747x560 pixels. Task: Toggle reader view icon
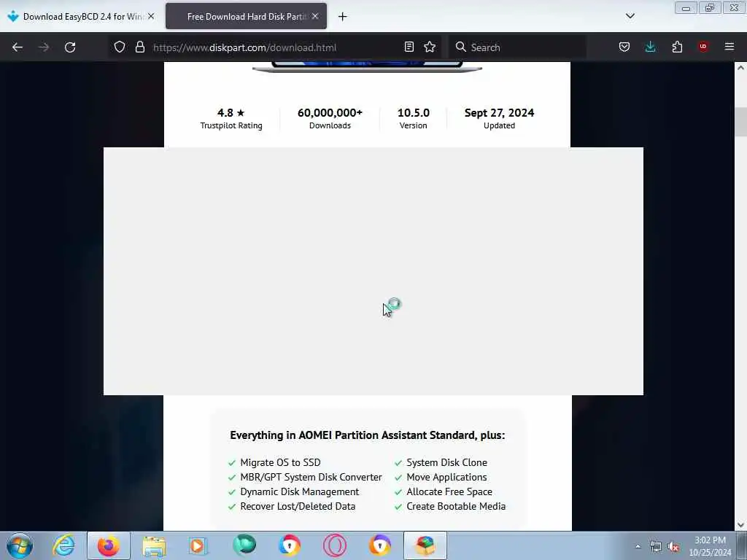point(409,47)
